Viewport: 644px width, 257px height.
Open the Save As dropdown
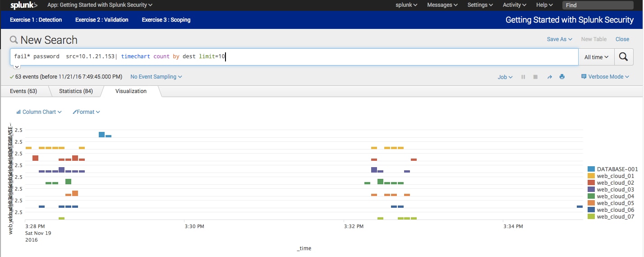(560, 39)
